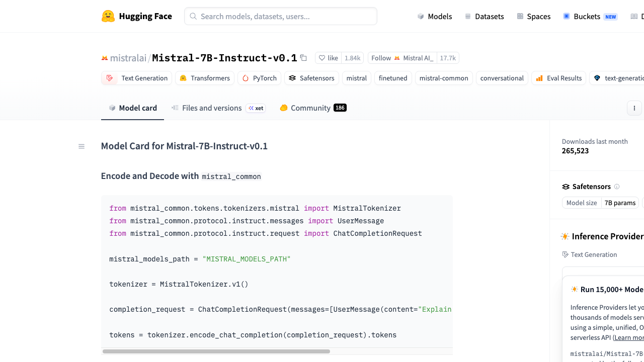Screen dimensions: 644x362
Task: Open the three-dot more options menu
Action: coord(634,108)
